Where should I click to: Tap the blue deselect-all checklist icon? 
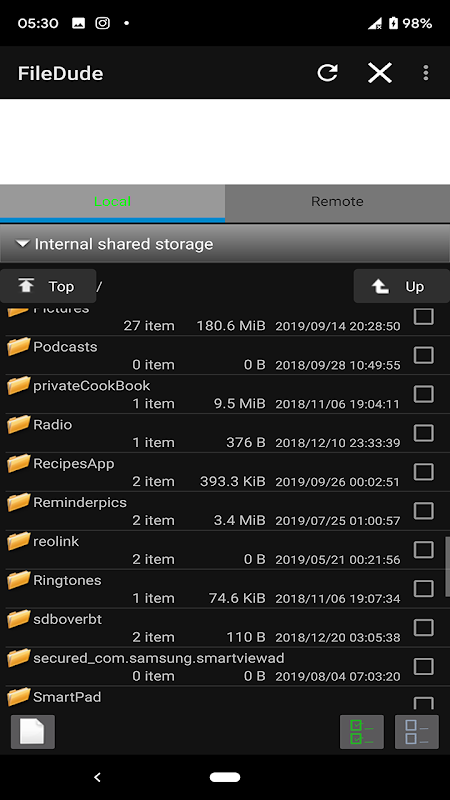coord(417,732)
